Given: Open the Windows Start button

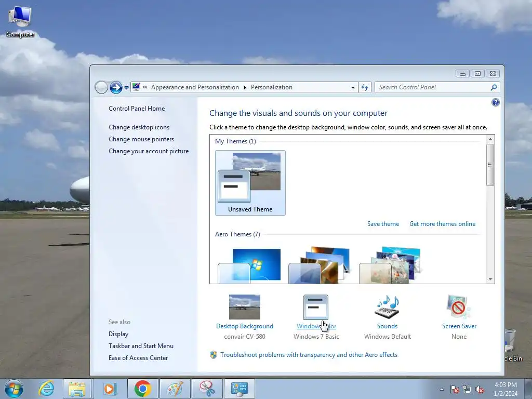Looking at the screenshot, I should coord(14,389).
